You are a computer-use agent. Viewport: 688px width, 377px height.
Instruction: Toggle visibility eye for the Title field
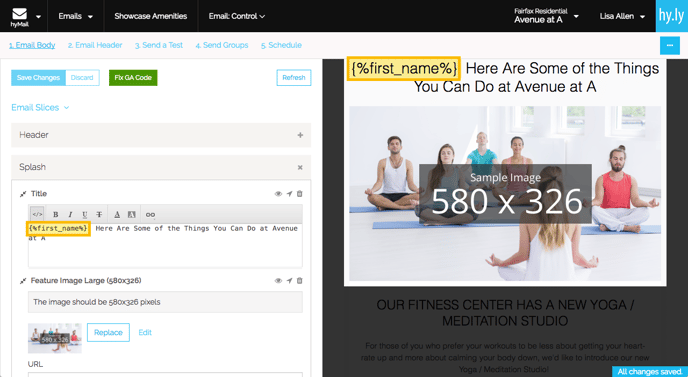tap(278, 194)
